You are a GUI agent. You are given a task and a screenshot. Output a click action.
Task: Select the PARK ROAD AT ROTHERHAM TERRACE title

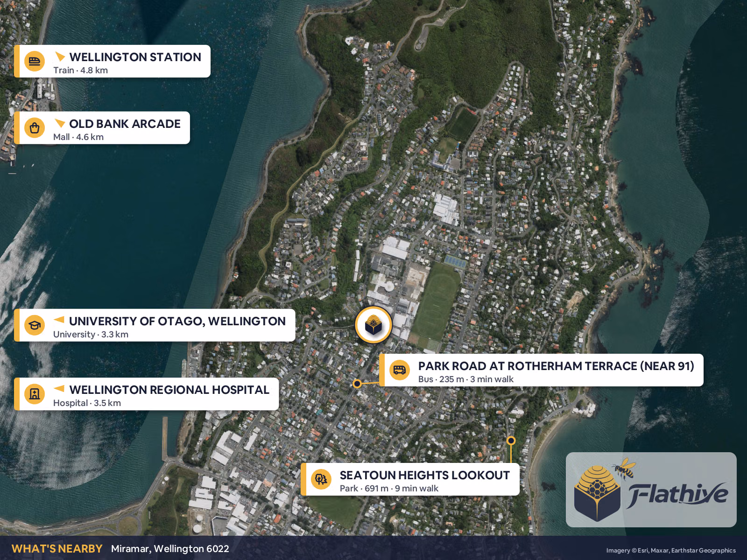click(x=556, y=366)
